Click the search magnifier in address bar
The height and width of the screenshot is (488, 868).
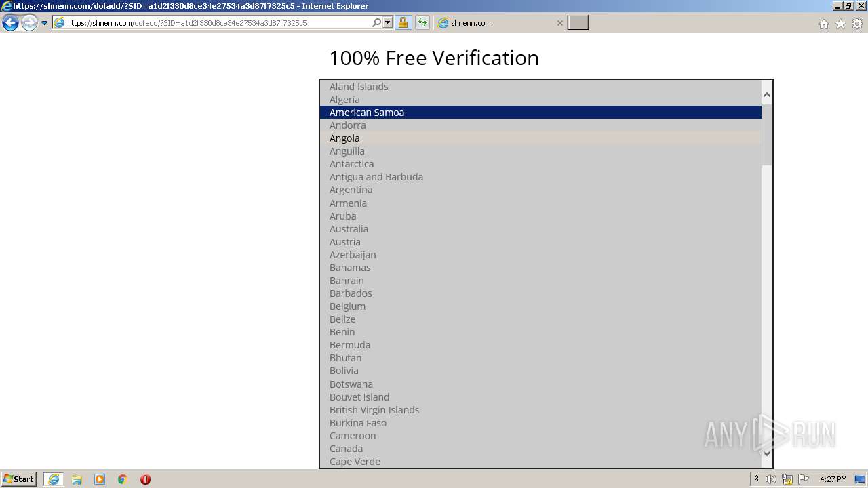coord(377,23)
